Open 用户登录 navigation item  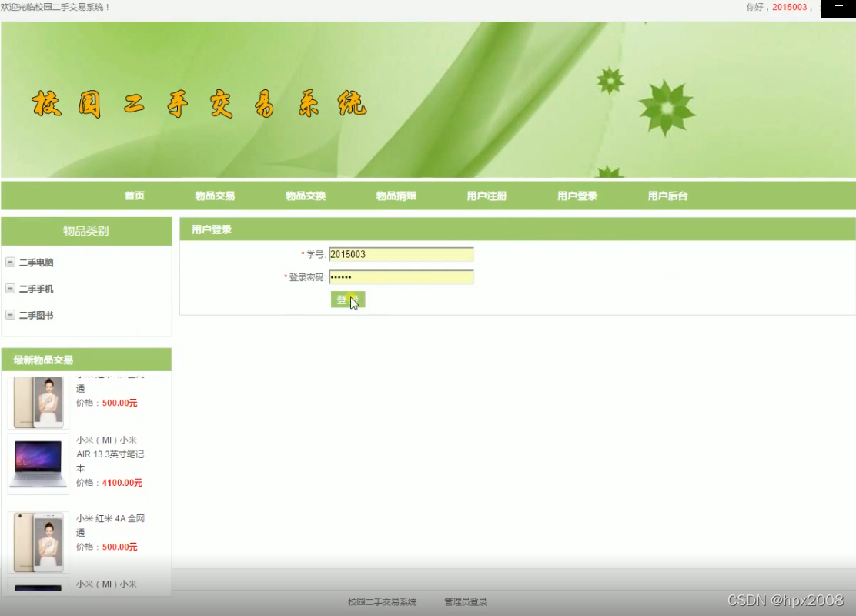[x=577, y=196]
